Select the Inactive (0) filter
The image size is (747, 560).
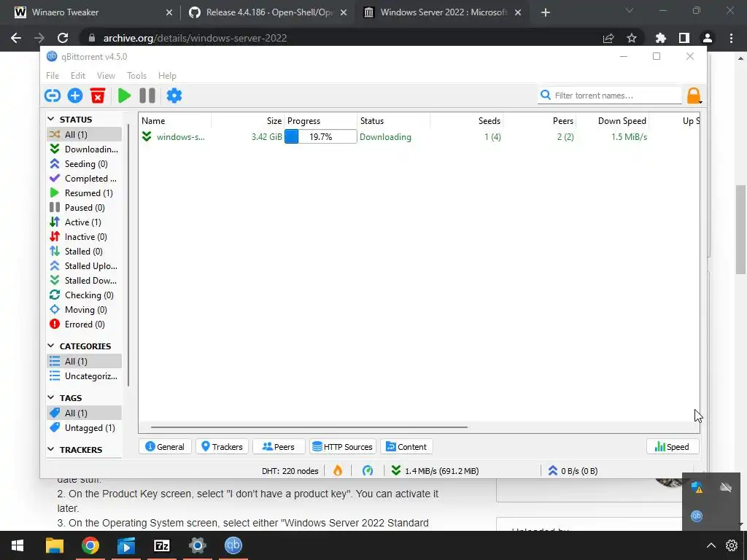pyautogui.click(x=85, y=237)
